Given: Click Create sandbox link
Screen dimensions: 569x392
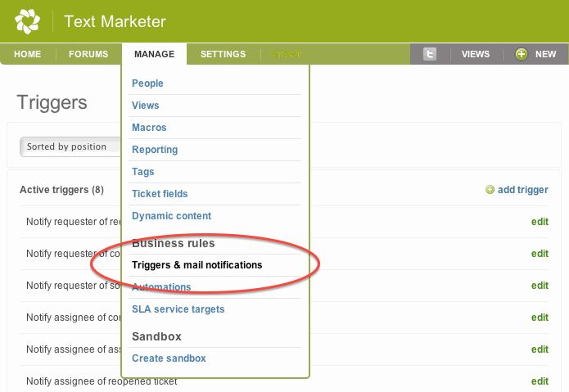Looking at the screenshot, I should click(x=169, y=358).
